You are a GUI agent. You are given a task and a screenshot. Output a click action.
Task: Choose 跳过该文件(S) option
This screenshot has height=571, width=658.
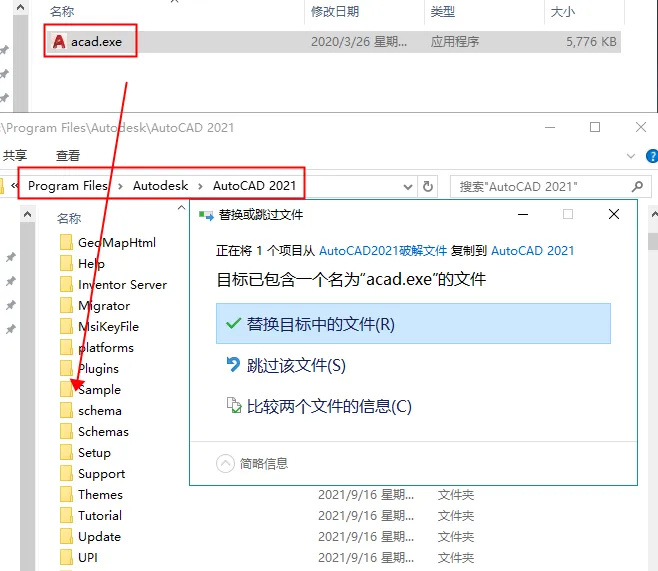point(413,365)
